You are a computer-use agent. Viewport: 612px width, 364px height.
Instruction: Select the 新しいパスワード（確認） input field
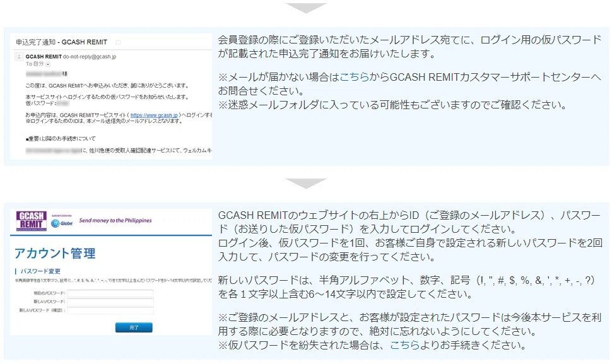tap(110, 310)
